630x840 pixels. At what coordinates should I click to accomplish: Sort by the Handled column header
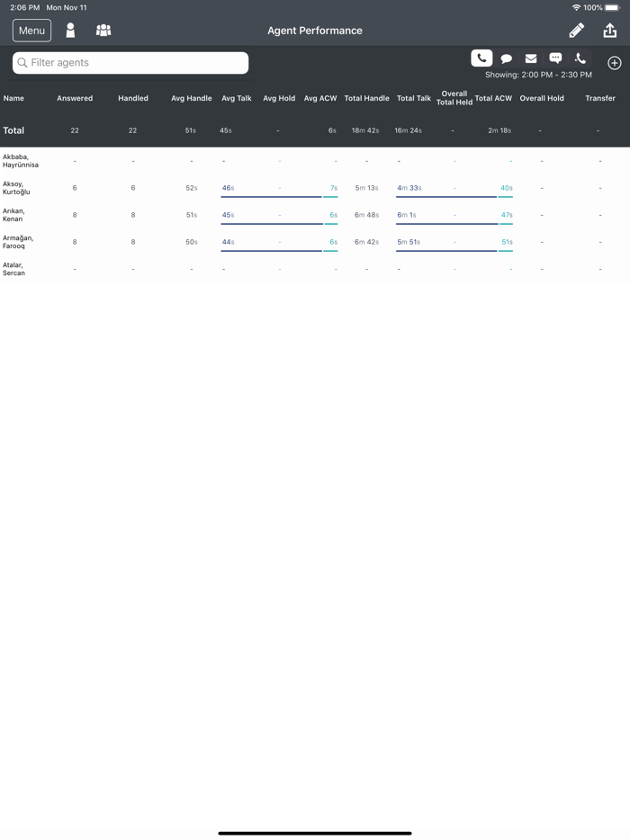pos(133,98)
